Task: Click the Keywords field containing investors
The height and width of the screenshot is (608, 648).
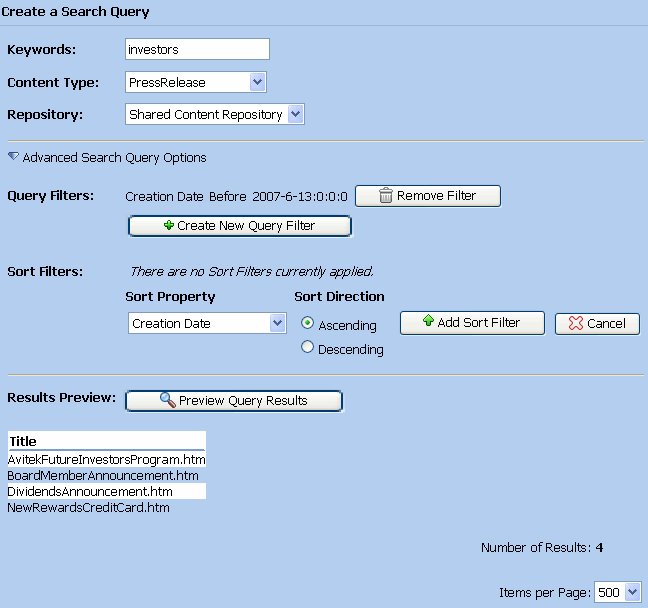Action: coord(197,49)
